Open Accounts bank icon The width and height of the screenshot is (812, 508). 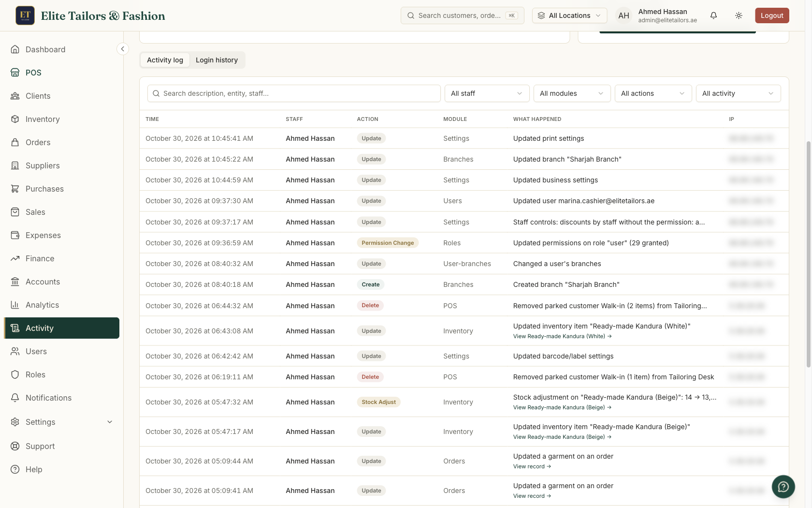coord(15,282)
